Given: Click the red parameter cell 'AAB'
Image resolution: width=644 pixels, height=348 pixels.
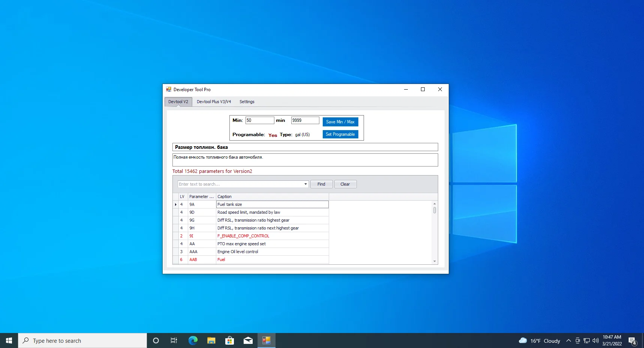Looking at the screenshot, I should coord(202,259).
